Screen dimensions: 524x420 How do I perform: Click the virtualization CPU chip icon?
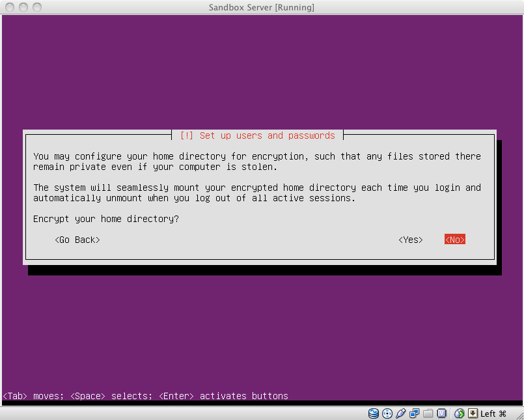(442, 413)
